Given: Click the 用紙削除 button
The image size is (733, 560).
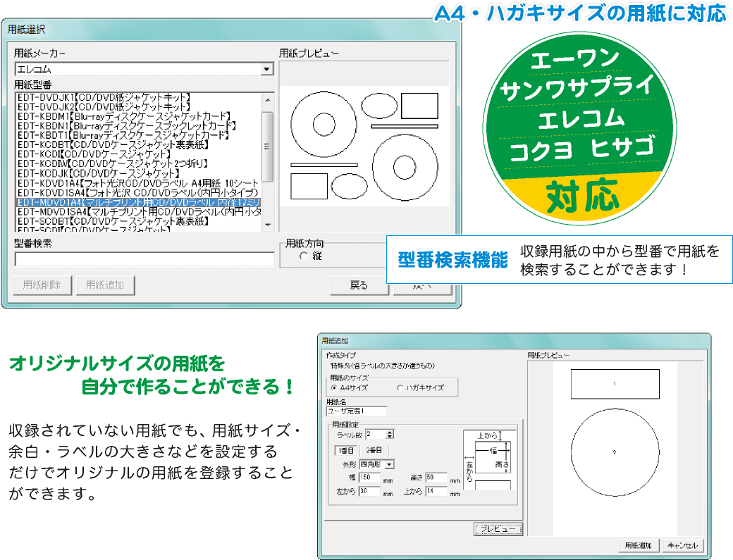Looking at the screenshot, I should click(x=42, y=285).
